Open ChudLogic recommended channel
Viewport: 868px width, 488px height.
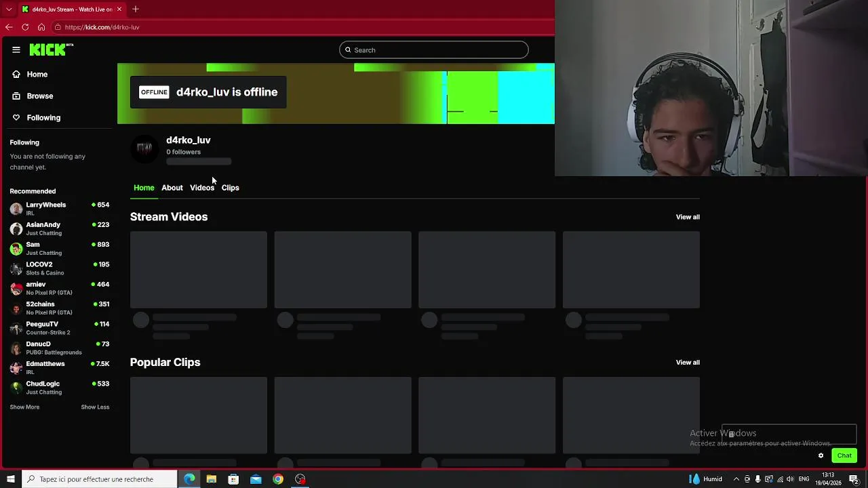(60, 388)
